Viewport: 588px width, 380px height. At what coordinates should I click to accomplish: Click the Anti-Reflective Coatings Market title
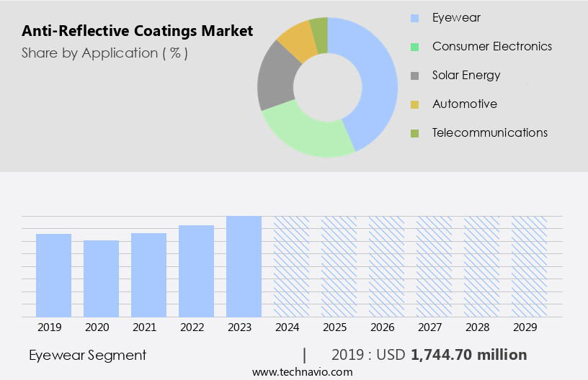click(138, 31)
